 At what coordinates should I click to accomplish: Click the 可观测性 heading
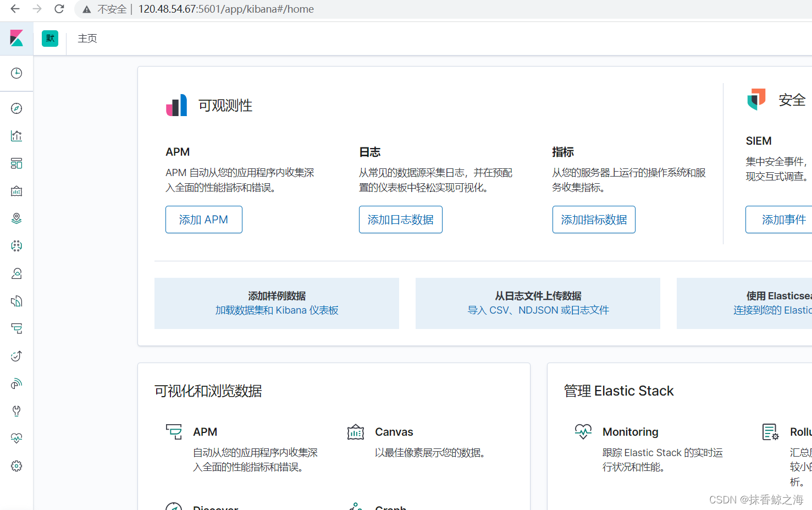point(225,106)
